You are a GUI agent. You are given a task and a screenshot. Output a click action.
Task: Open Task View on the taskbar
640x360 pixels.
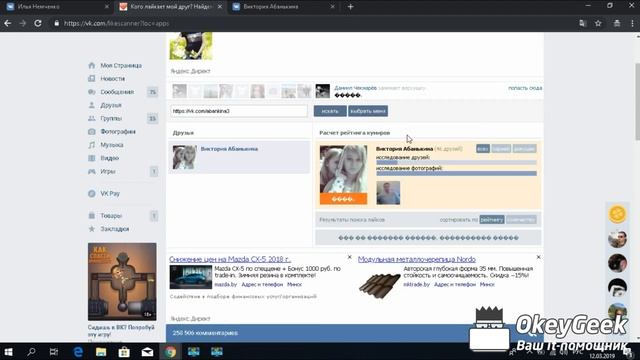coord(54,351)
